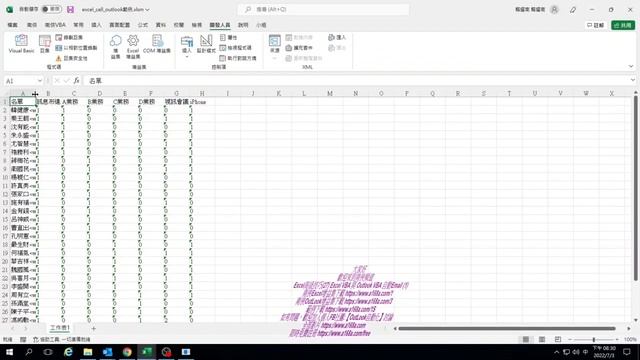Open Outlook from the taskbar
The image size is (640, 360).
(107, 352)
